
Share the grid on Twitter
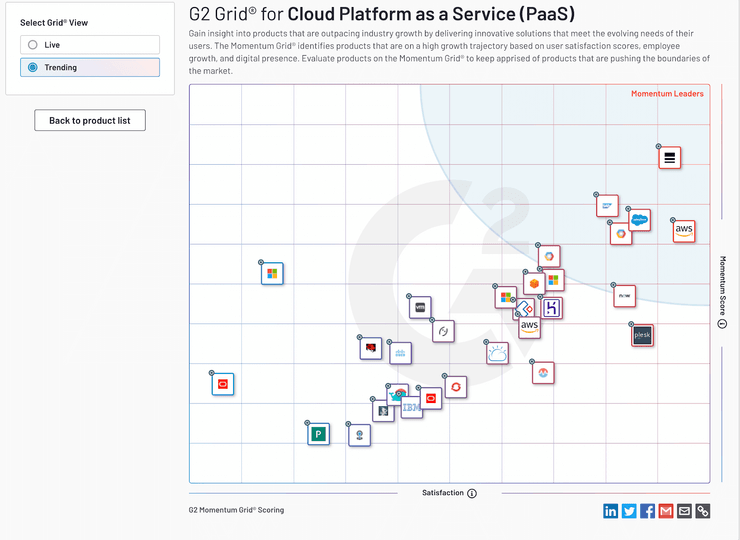pos(629,511)
